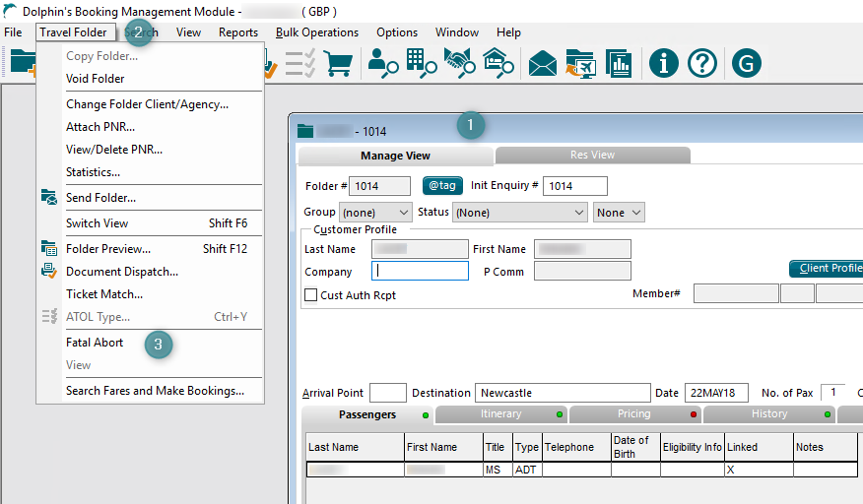Open the reports chart toolbar icon
Screen dimensions: 863x504
pyautogui.click(x=619, y=63)
